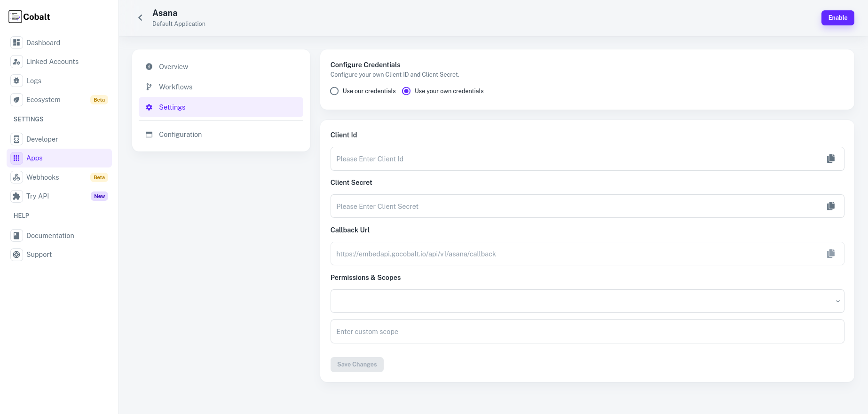The width and height of the screenshot is (868, 414).
Task: Click the Linked Accounts icon
Action: (16, 62)
